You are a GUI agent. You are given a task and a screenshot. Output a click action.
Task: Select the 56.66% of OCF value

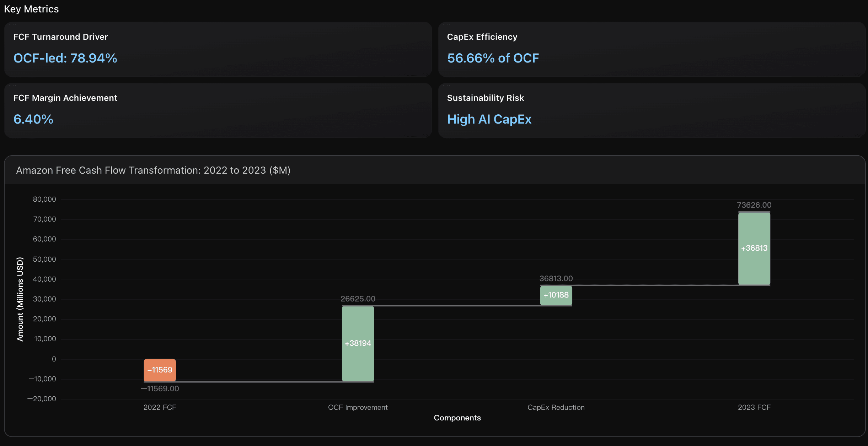493,58
